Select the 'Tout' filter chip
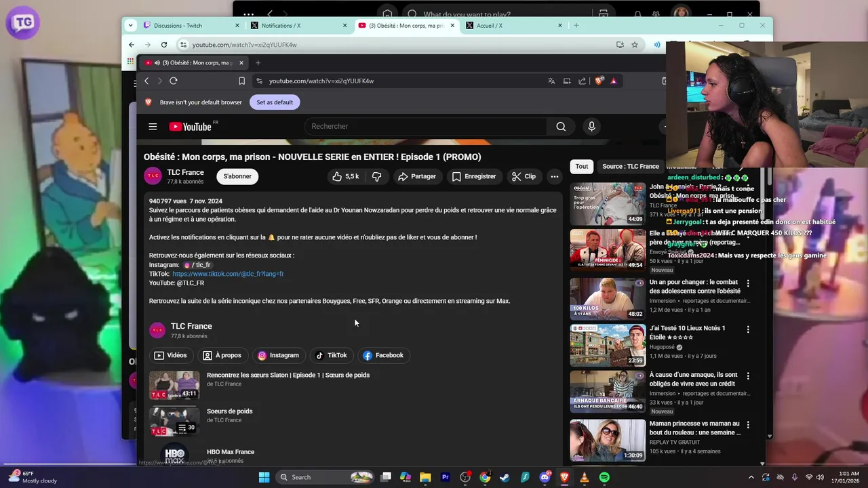868x488 pixels. [x=582, y=166]
